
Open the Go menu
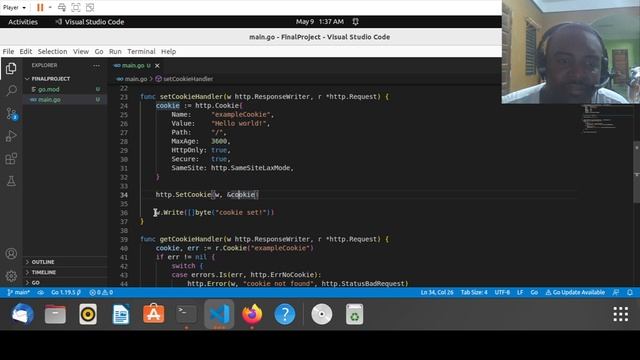tap(99, 51)
